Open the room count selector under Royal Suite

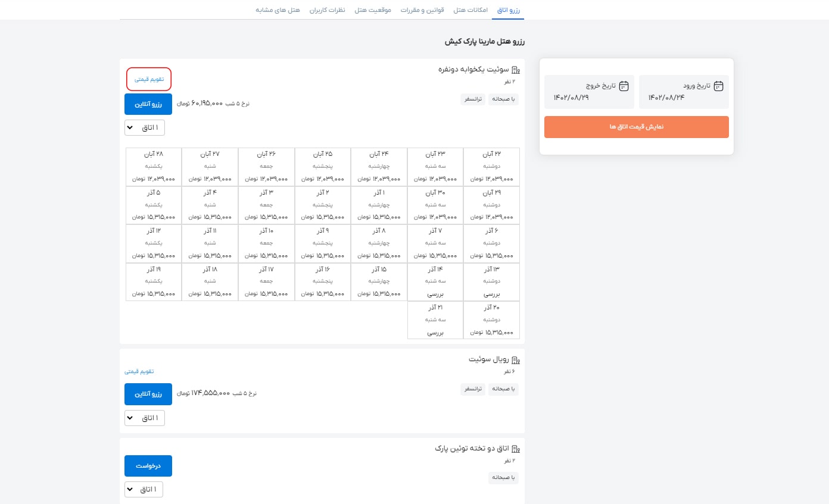(144, 418)
